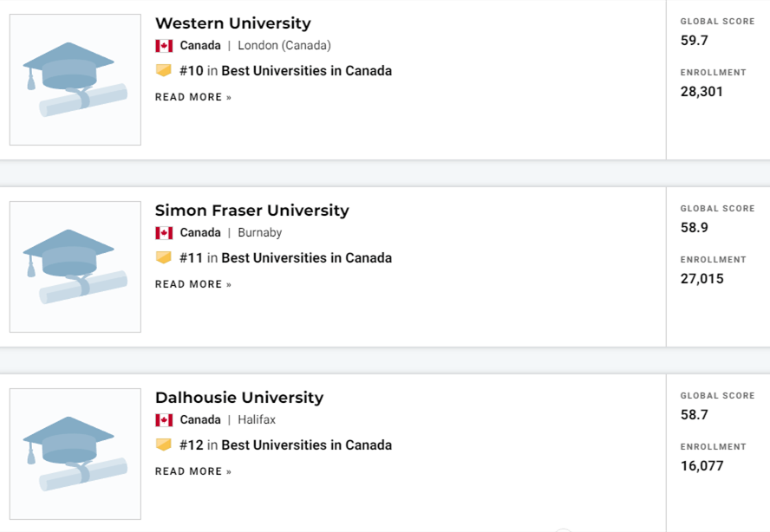Click Western University global score 59.7

pyautogui.click(x=694, y=40)
